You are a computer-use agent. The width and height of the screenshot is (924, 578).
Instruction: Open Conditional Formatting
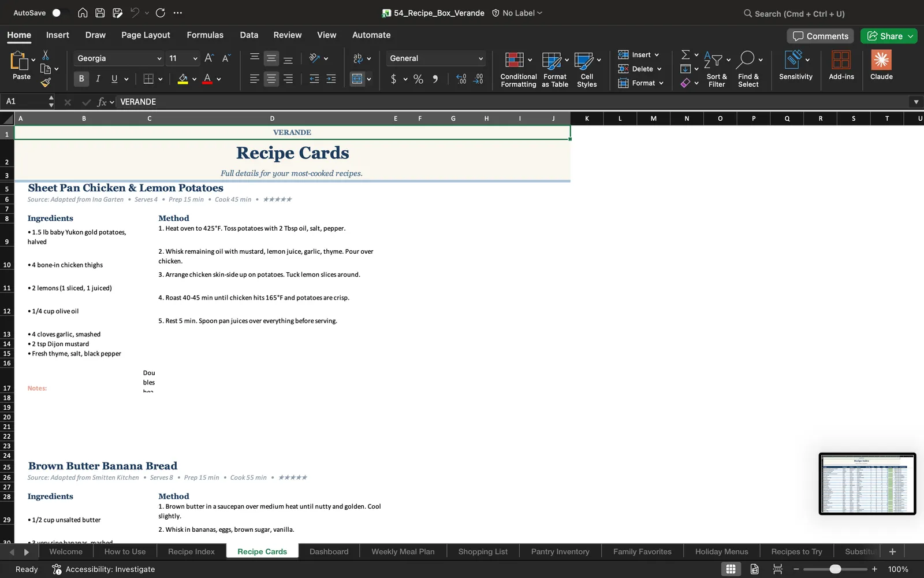click(518, 69)
